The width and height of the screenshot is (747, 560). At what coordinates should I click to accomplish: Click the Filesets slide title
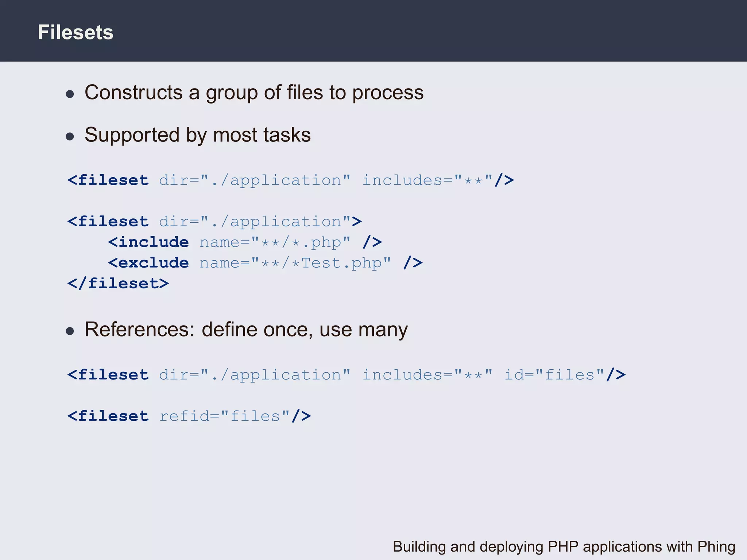76,32
